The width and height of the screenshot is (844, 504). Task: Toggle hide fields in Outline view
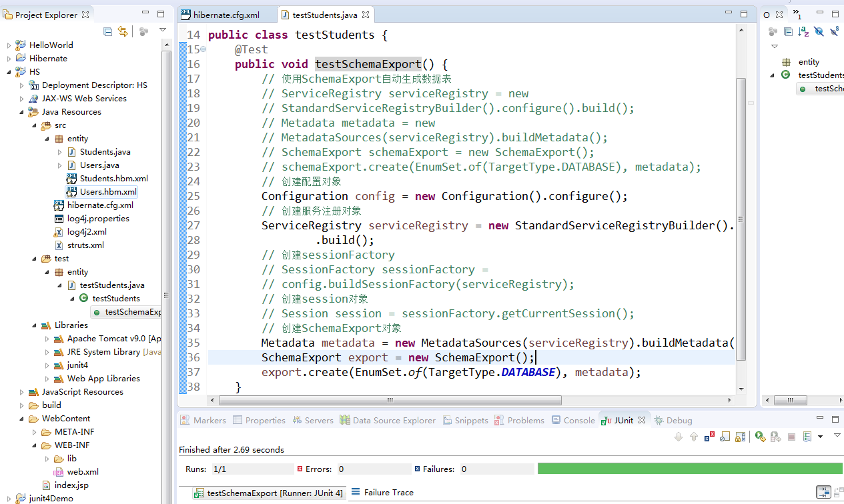pyautogui.click(x=819, y=31)
